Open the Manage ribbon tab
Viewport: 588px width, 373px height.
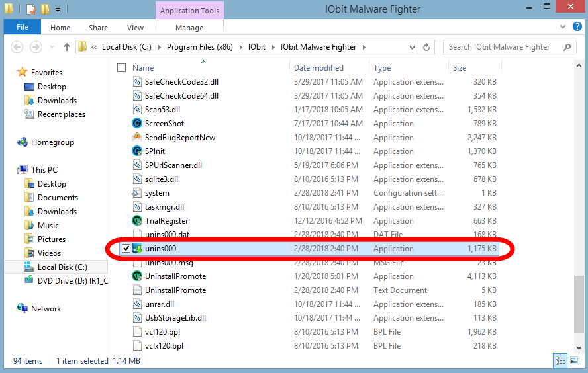(189, 28)
